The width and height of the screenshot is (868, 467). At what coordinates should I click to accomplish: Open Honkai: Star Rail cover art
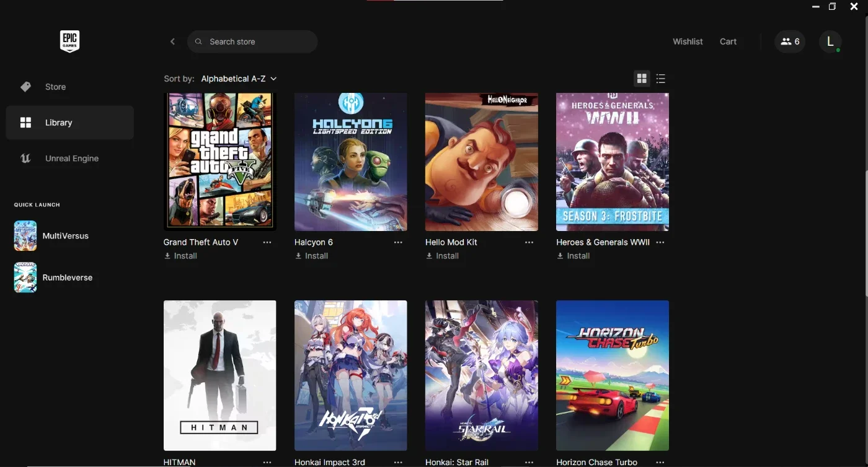(x=482, y=375)
